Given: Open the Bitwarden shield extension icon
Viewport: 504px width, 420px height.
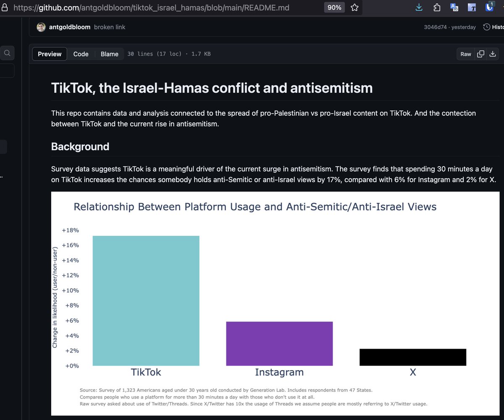Looking at the screenshot, I should click(490, 7).
